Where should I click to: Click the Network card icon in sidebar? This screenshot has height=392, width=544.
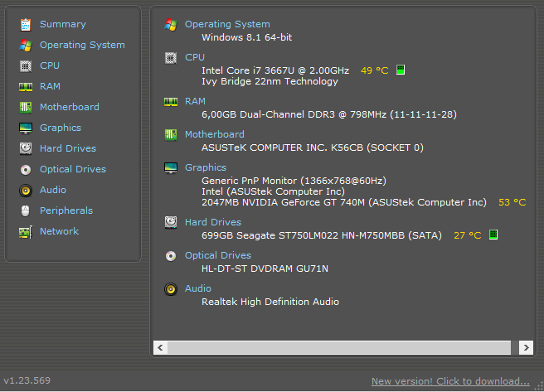[26, 232]
